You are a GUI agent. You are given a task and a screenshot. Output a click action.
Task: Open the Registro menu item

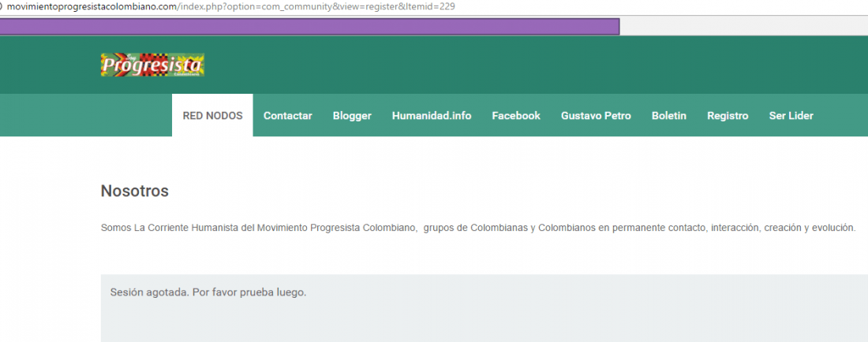click(x=728, y=116)
